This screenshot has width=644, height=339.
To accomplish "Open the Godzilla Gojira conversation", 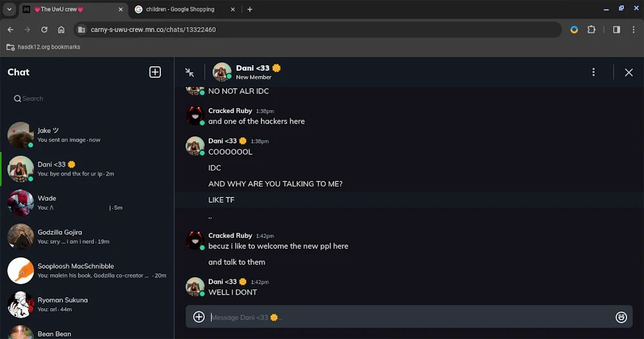I will click(x=87, y=237).
